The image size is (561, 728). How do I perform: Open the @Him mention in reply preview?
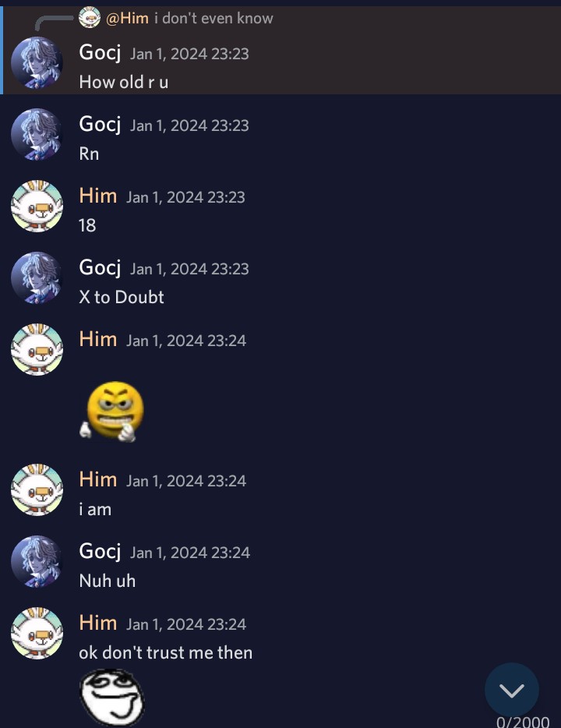pyautogui.click(x=127, y=18)
